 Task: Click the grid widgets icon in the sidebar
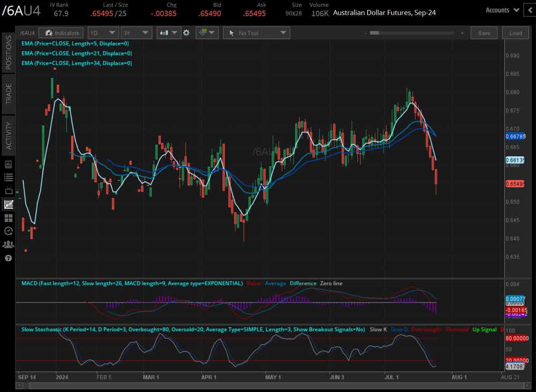pos(7,217)
